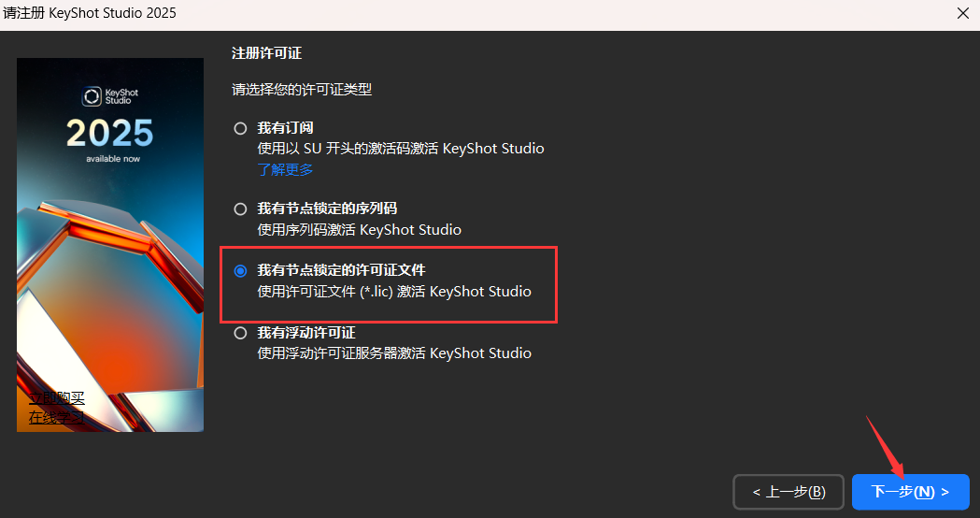The image size is (980, 518).
Task: Click the 注册许可证 heading
Action: (x=266, y=53)
